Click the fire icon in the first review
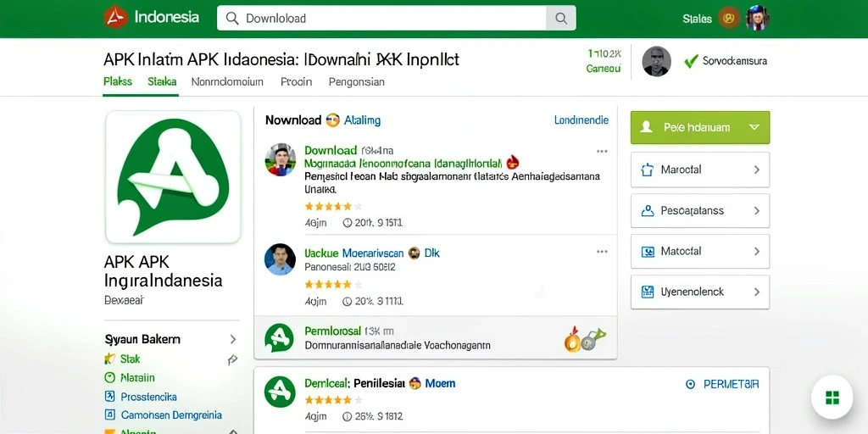 point(513,162)
